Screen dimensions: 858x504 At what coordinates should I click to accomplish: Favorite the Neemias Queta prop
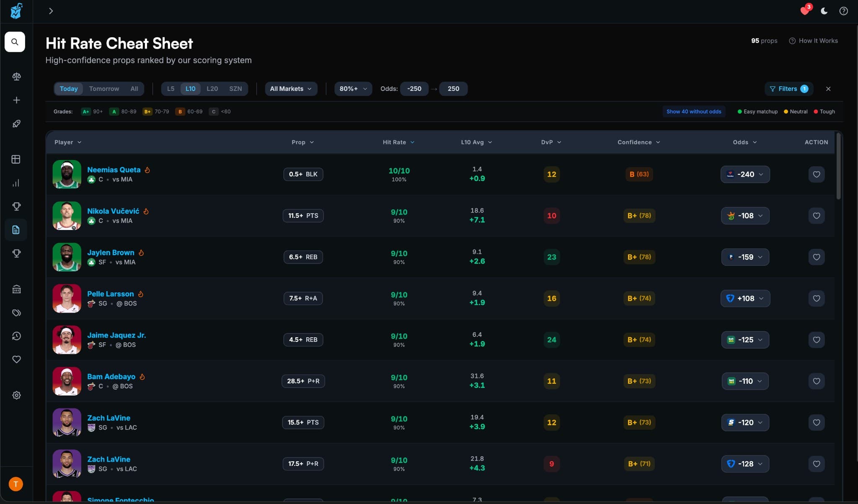816,174
